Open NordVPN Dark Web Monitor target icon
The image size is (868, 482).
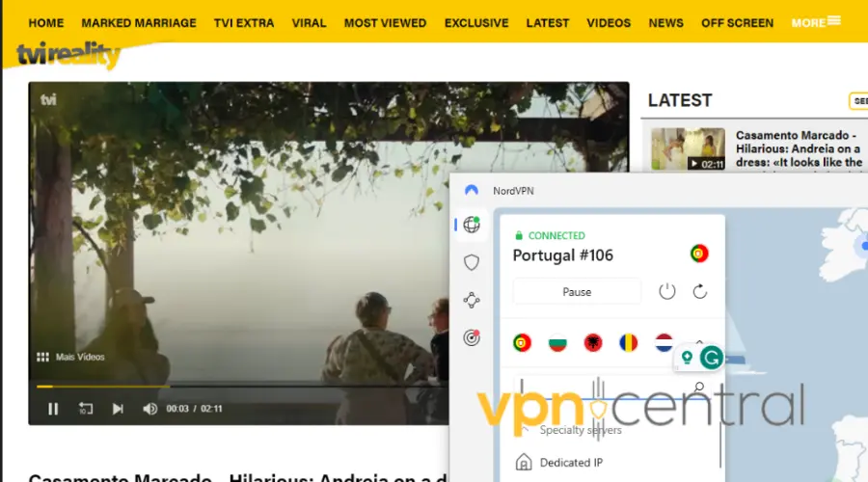point(472,337)
